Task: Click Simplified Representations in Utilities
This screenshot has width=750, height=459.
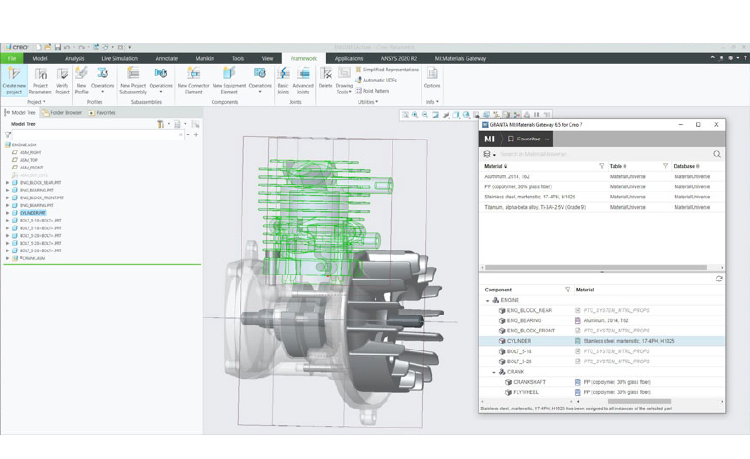Action: click(x=387, y=69)
